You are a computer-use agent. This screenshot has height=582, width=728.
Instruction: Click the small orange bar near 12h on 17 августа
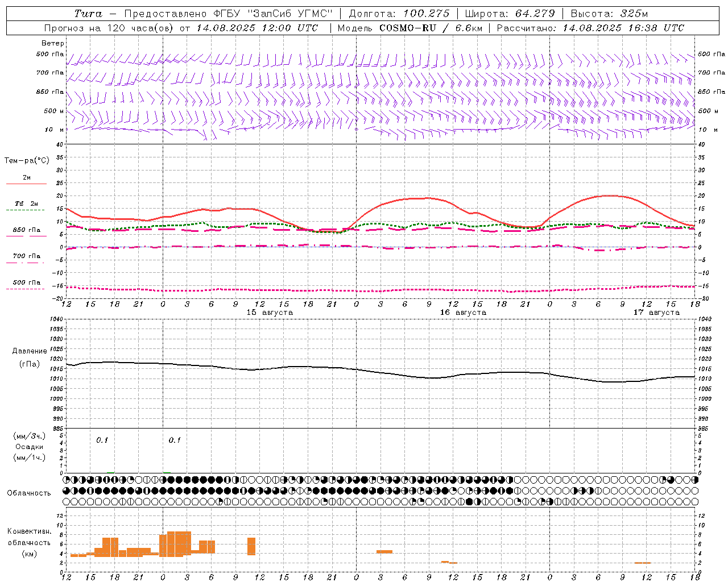tap(643, 563)
